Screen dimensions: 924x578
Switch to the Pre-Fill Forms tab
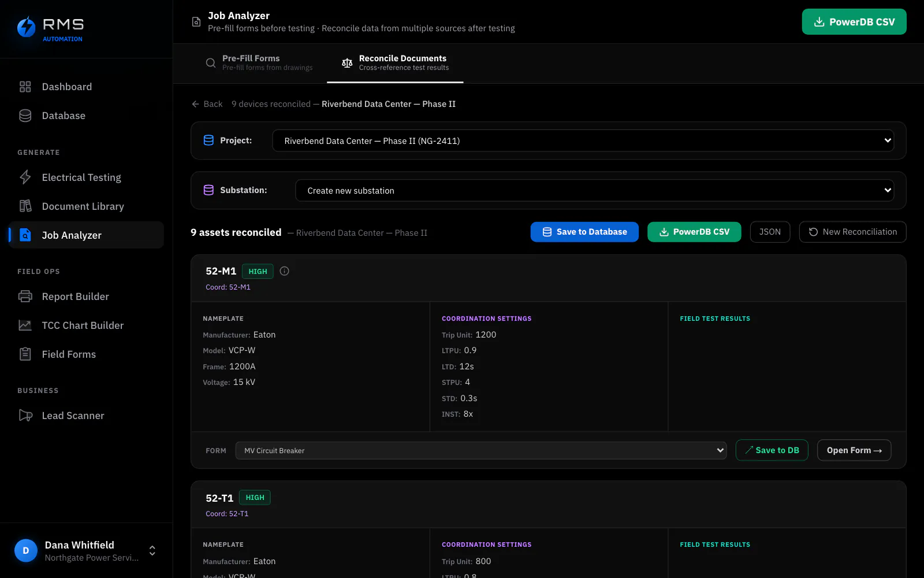[x=259, y=63]
